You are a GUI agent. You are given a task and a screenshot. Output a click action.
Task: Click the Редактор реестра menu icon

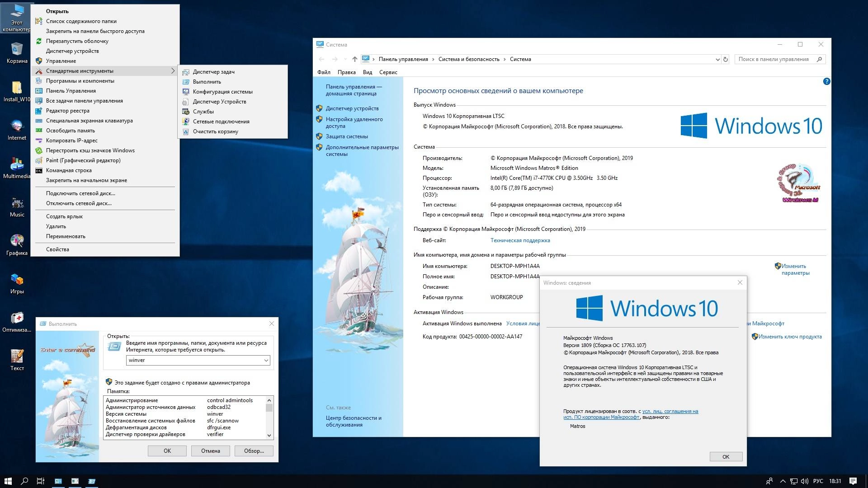(39, 111)
